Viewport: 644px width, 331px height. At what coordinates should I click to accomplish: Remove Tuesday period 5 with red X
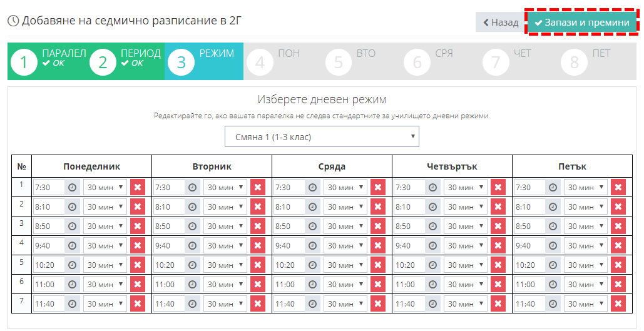click(257, 265)
